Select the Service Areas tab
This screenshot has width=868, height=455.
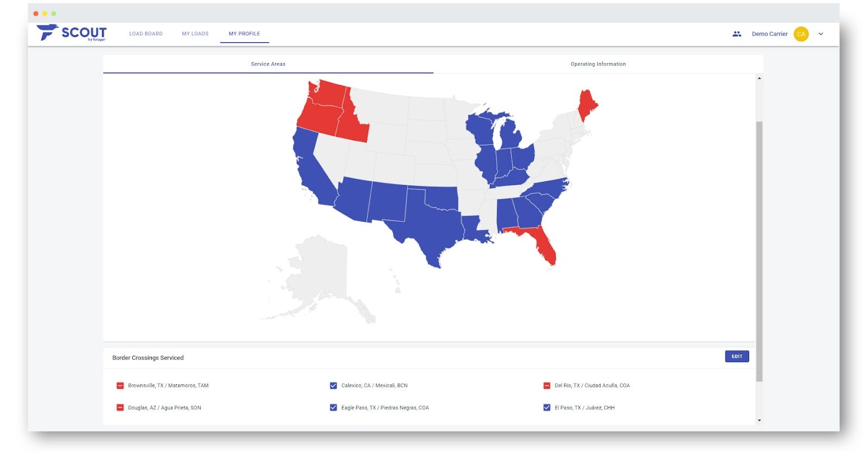coord(268,64)
